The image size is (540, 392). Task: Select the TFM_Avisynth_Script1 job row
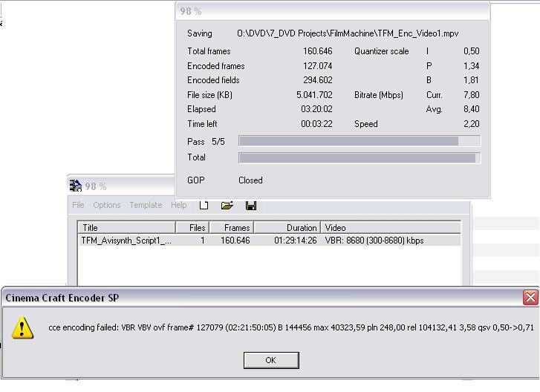[x=270, y=241]
